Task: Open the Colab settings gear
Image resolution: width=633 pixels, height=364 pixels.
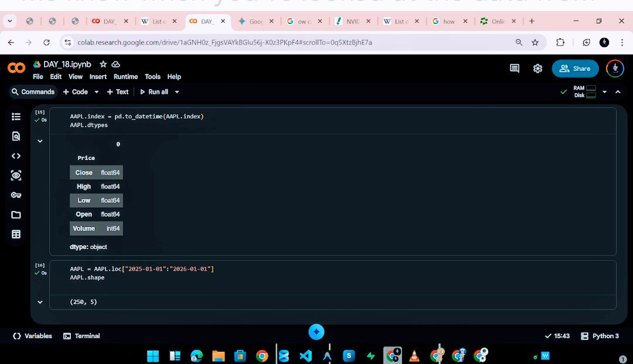Action: 537,69
